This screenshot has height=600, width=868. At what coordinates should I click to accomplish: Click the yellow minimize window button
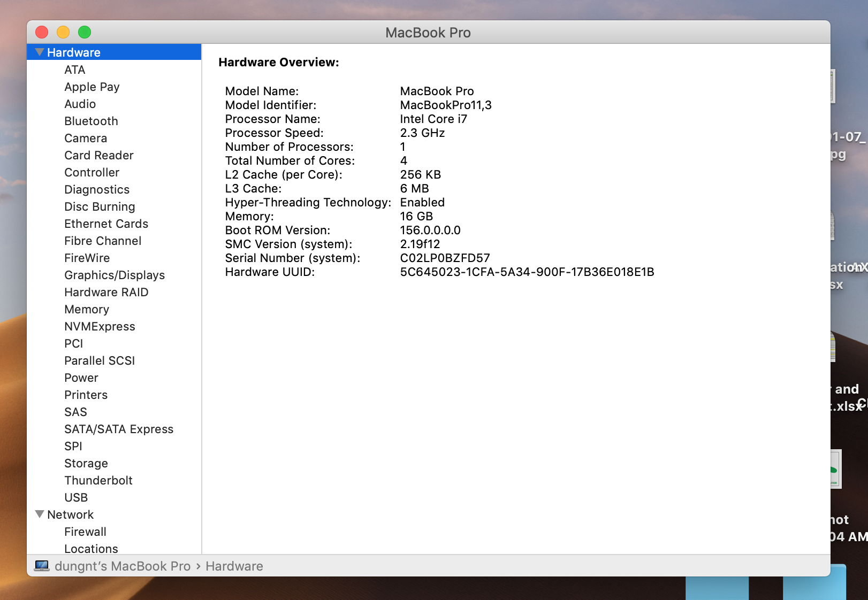coord(63,33)
